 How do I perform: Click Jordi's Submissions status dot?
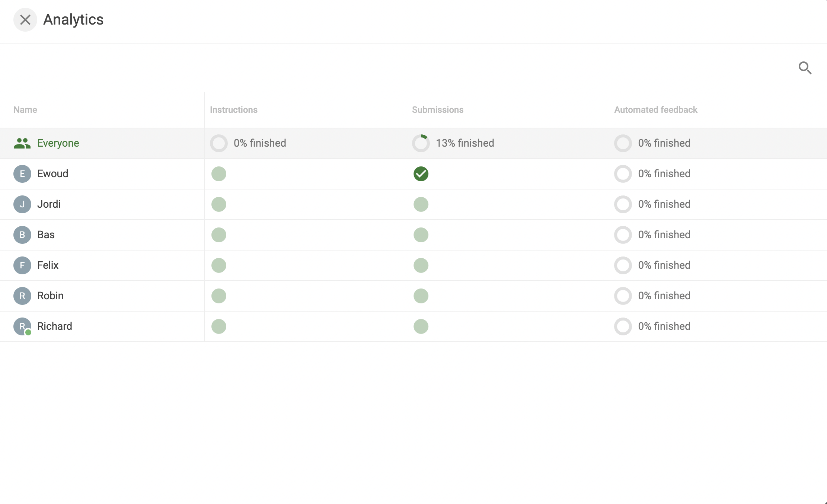(x=421, y=204)
